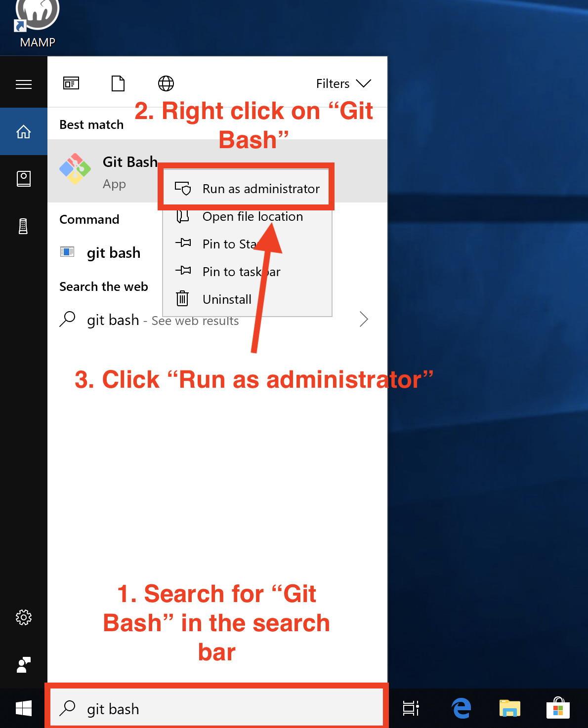The image size is (588, 728).
Task: Expand the Filters dropdown
Action: [343, 83]
